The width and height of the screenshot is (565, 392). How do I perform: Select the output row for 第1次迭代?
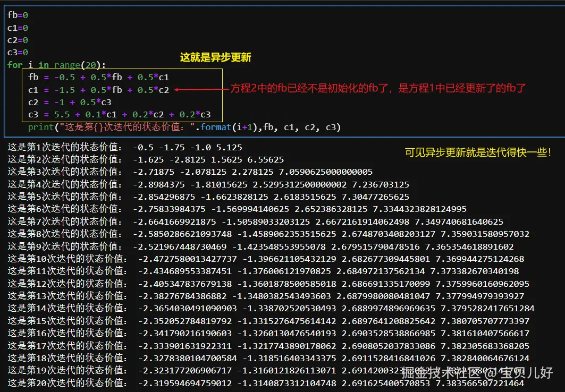125,147
